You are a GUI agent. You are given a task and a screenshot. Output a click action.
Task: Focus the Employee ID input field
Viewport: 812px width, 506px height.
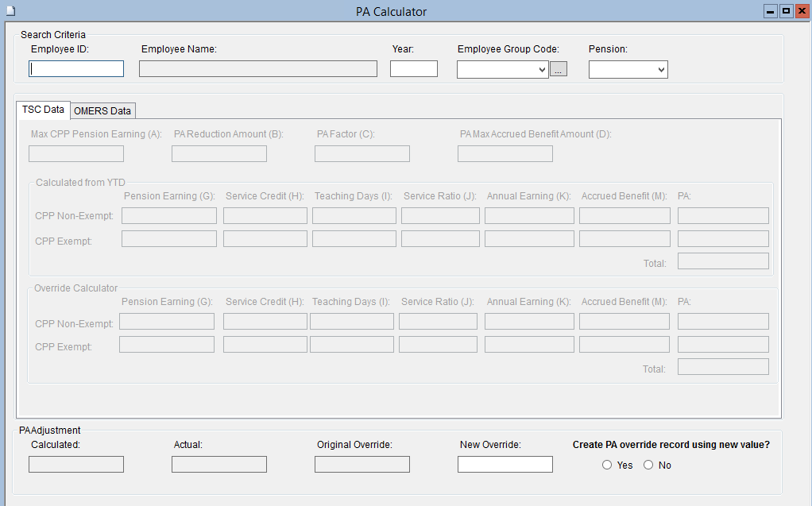click(76, 69)
